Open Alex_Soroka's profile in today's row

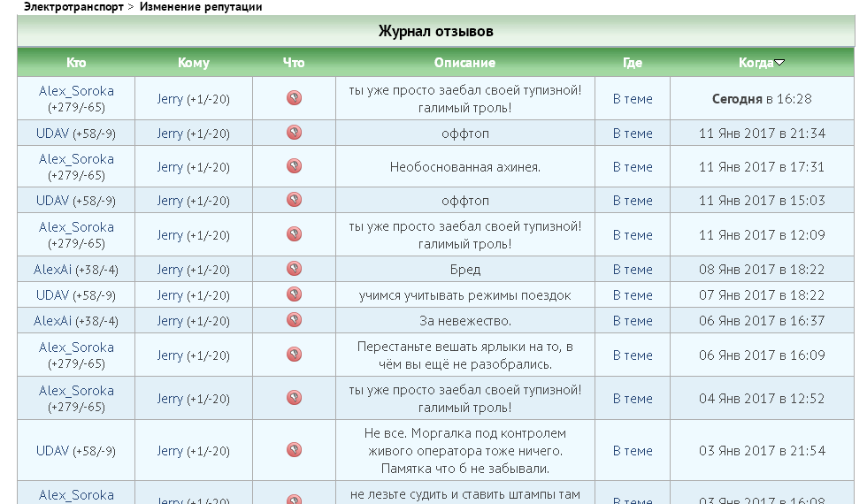(76, 90)
